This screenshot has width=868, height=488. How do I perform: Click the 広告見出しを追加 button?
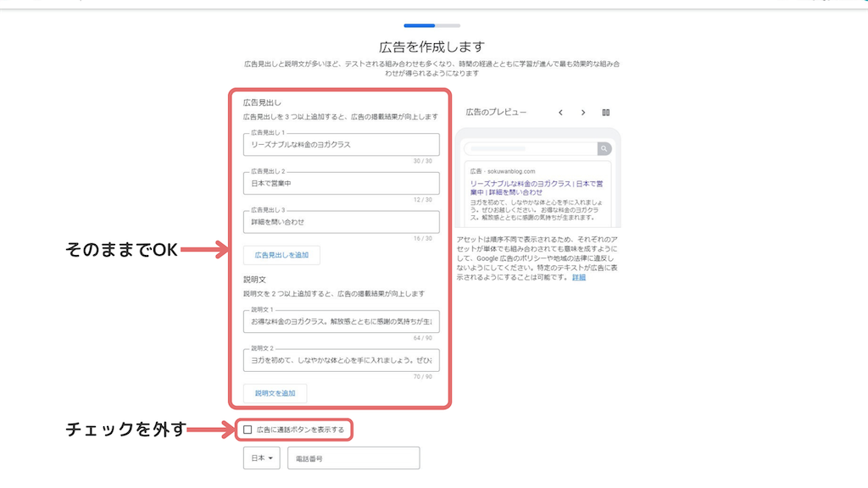coord(281,255)
